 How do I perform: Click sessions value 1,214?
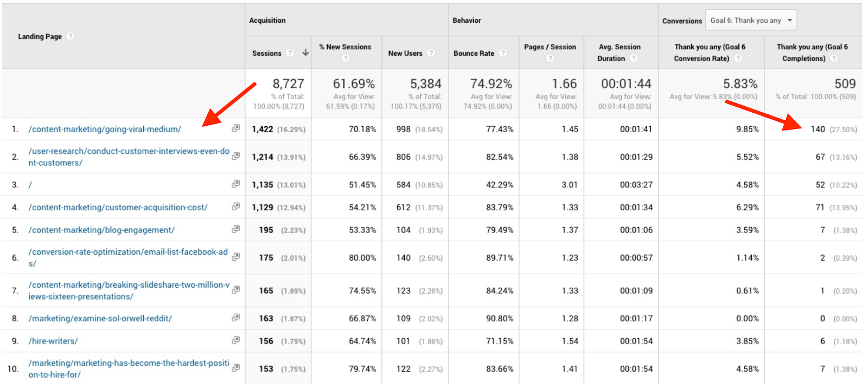[x=263, y=157]
